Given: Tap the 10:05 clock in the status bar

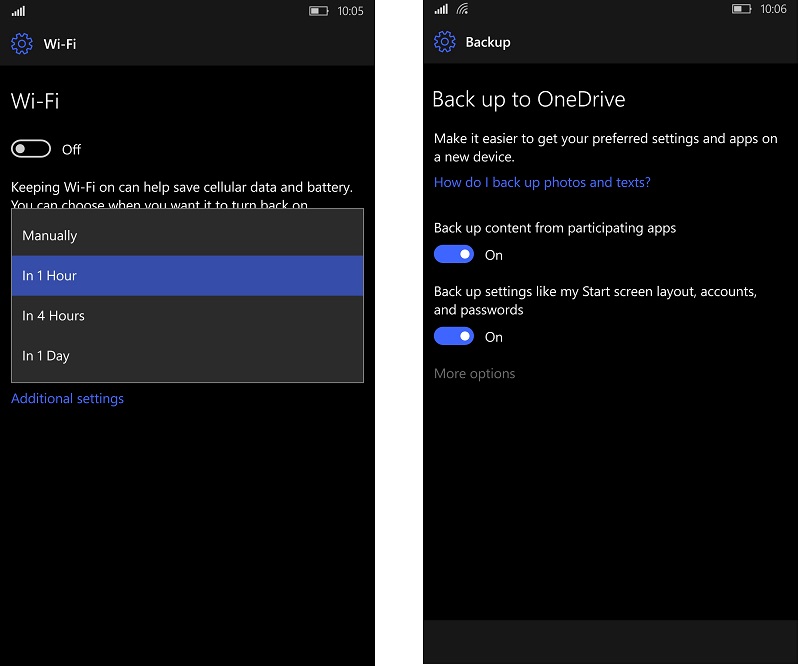Looking at the screenshot, I should [x=350, y=11].
